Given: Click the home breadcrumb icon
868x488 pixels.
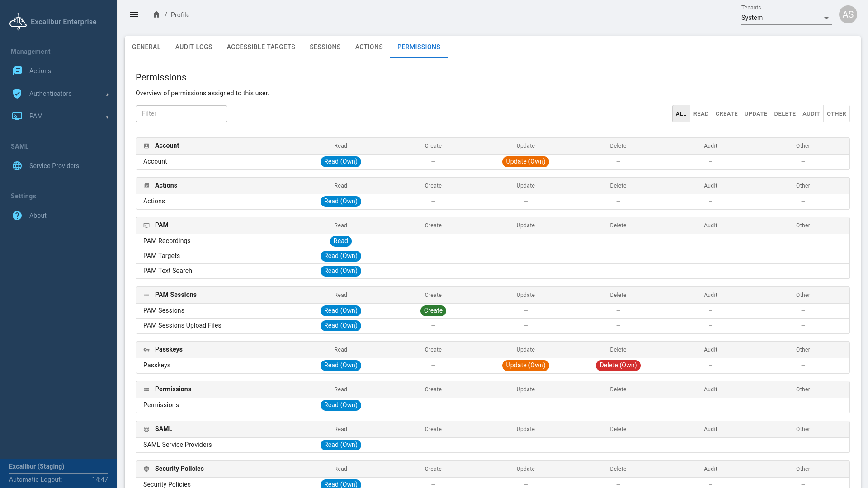Looking at the screenshot, I should 156,14.
